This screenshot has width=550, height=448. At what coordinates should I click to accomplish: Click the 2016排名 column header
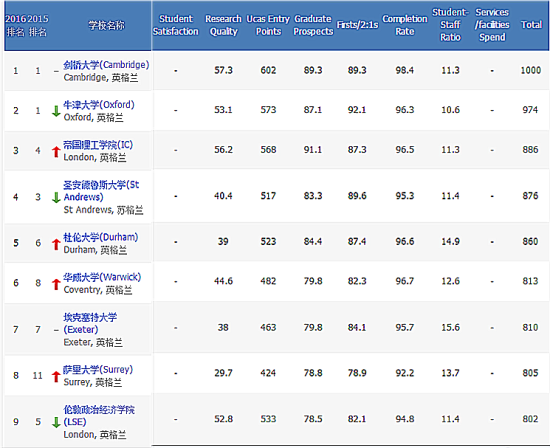pyautogui.click(x=16, y=25)
